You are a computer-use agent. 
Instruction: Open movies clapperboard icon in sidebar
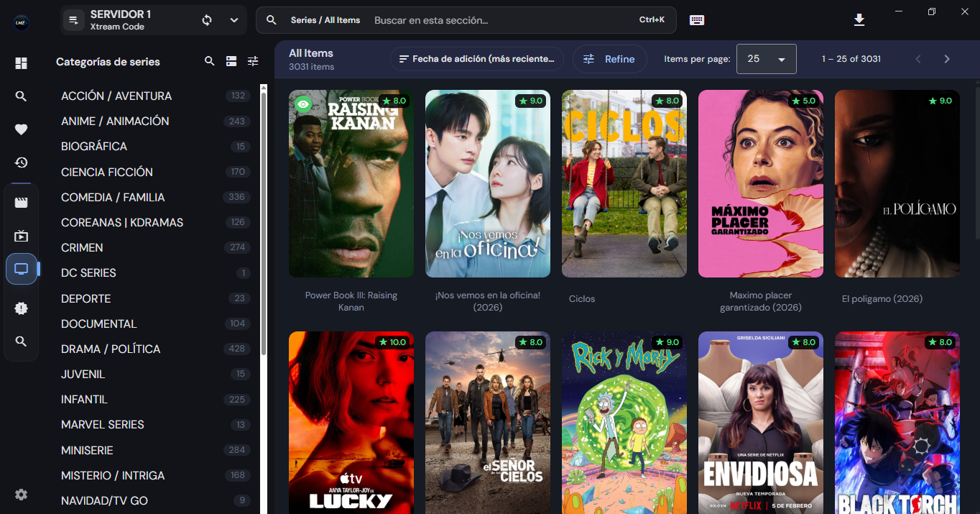21,203
